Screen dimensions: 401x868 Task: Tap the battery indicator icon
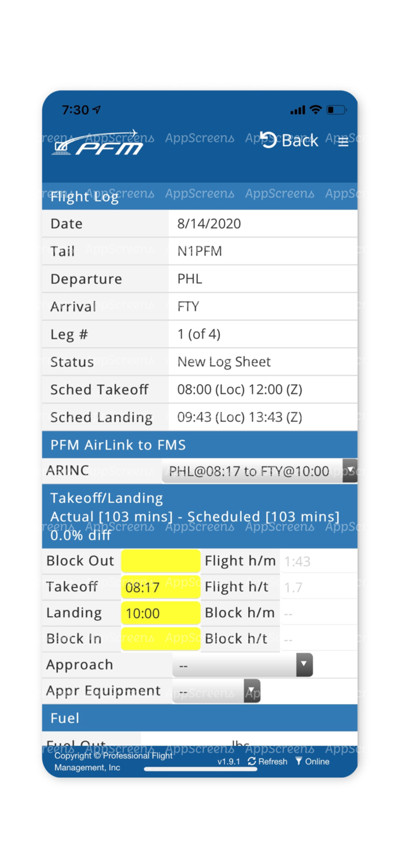(x=336, y=109)
